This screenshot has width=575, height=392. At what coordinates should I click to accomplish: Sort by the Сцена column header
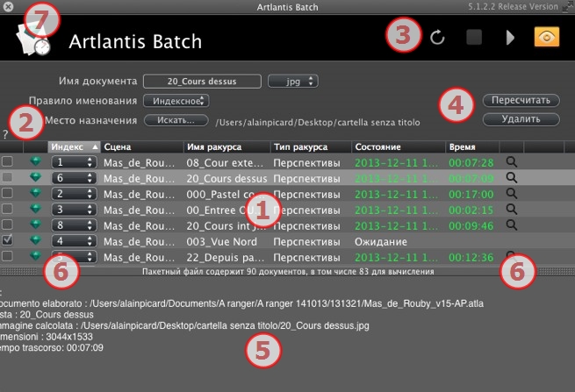[x=142, y=147]
